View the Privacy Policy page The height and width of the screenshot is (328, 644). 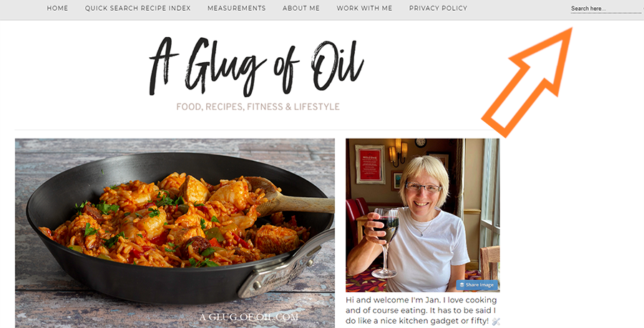pos(438,8)
